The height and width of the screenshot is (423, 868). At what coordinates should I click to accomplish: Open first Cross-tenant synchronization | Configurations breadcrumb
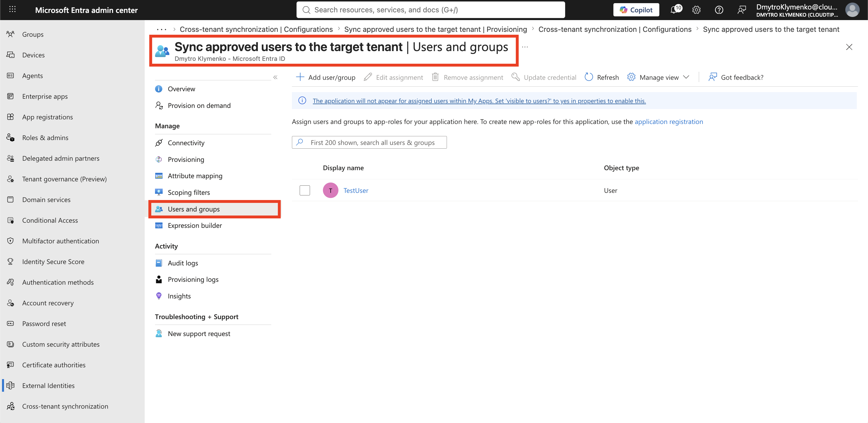pos(256,29)
